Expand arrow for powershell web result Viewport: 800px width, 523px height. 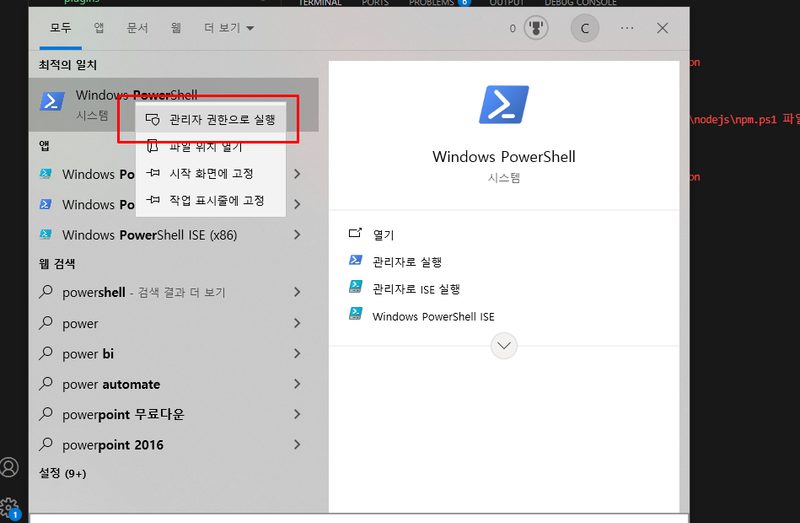(x=297, y=292)
